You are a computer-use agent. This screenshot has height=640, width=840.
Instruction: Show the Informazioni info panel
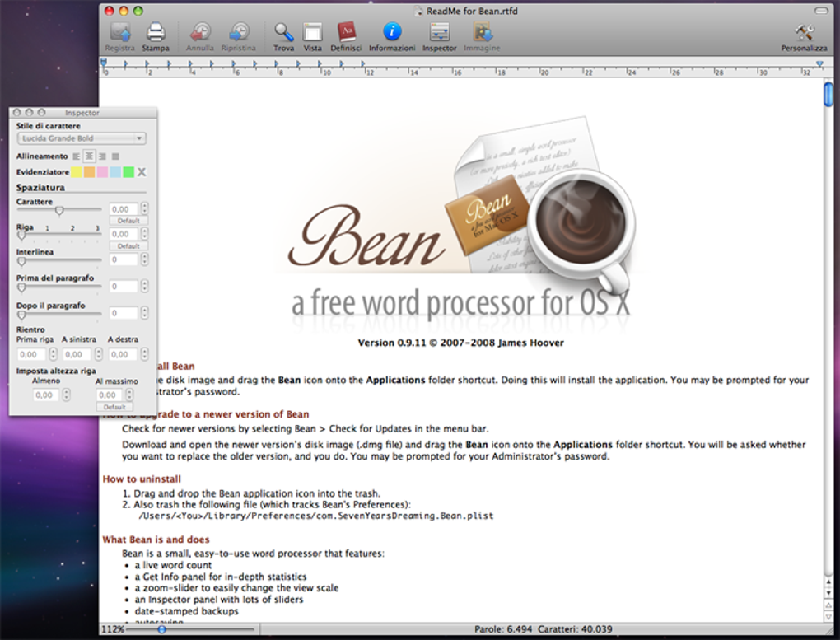pyautogui.click(x=392, y=31)
